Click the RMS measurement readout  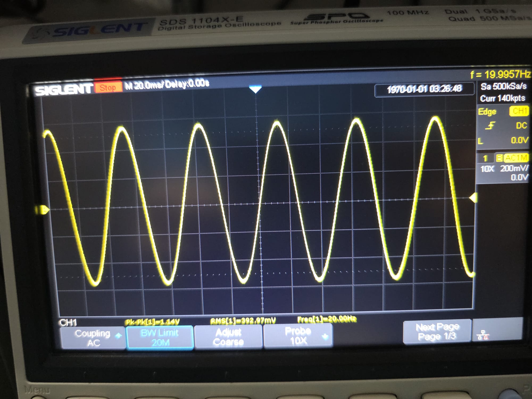tap(243, 321)
